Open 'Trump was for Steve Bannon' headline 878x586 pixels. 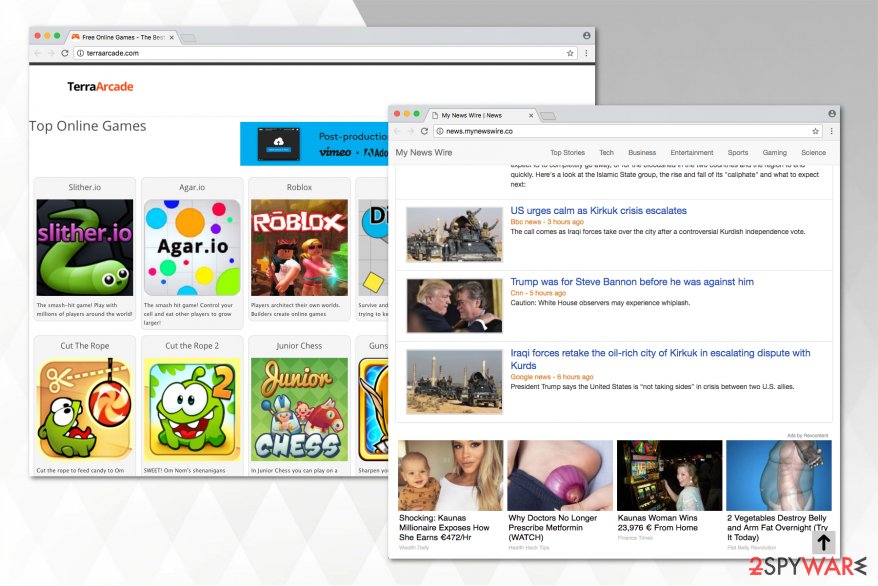click(632, 282)
